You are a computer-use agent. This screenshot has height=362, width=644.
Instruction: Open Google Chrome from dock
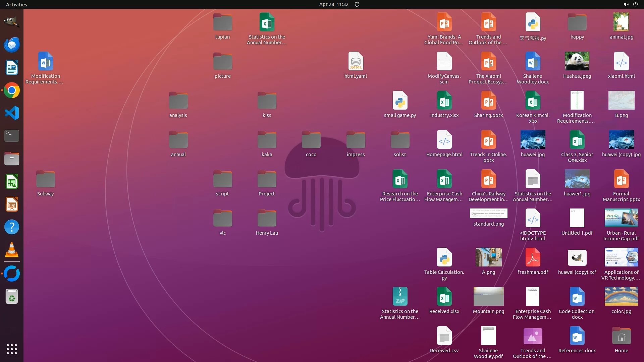[x=11, y=90]
